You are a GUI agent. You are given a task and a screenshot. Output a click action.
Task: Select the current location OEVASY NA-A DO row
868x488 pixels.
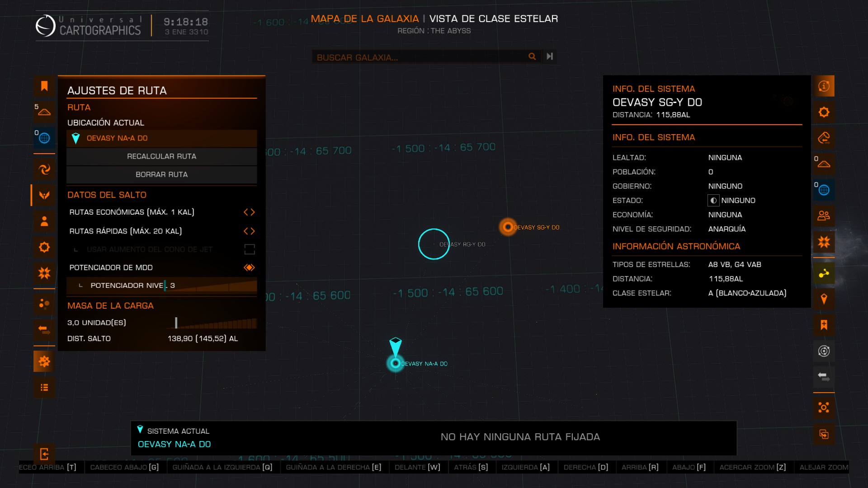point(161,138)
